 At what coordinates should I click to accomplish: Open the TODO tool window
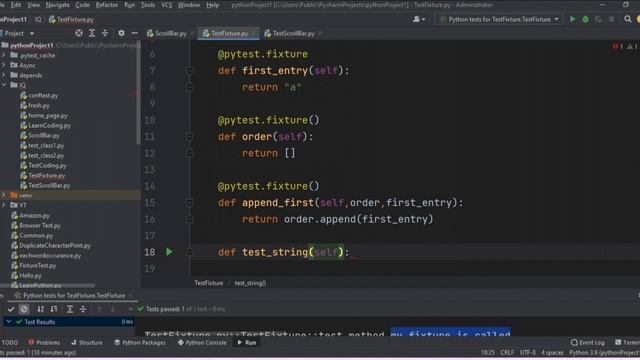(9, 342)
